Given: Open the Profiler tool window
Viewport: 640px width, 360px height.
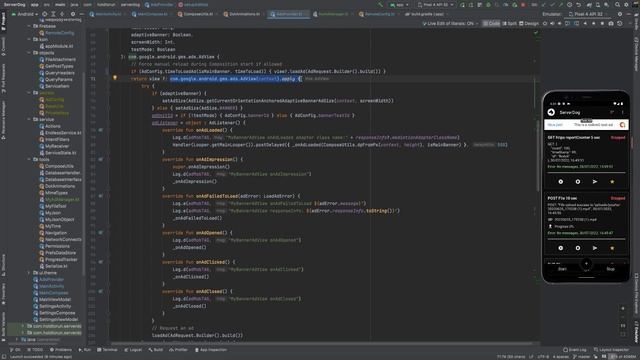Looking at the screenshot, I should coord(178,350).
